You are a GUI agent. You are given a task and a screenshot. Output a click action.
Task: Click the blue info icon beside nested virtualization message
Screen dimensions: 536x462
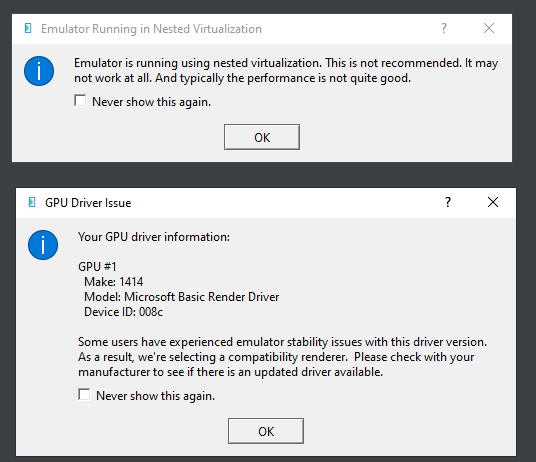39,71
